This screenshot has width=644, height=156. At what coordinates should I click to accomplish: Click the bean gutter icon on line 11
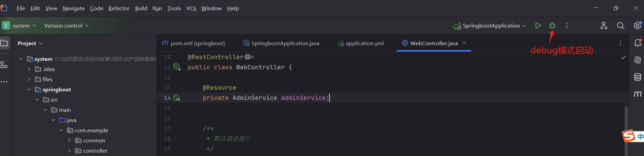[x=177, y=67]
